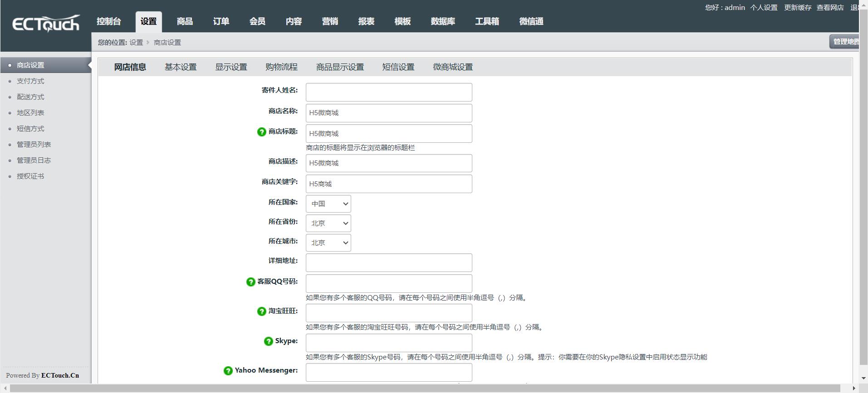Switch to the 购物流程 tab
The image size is (868, 393).
(x=281, y=67)
